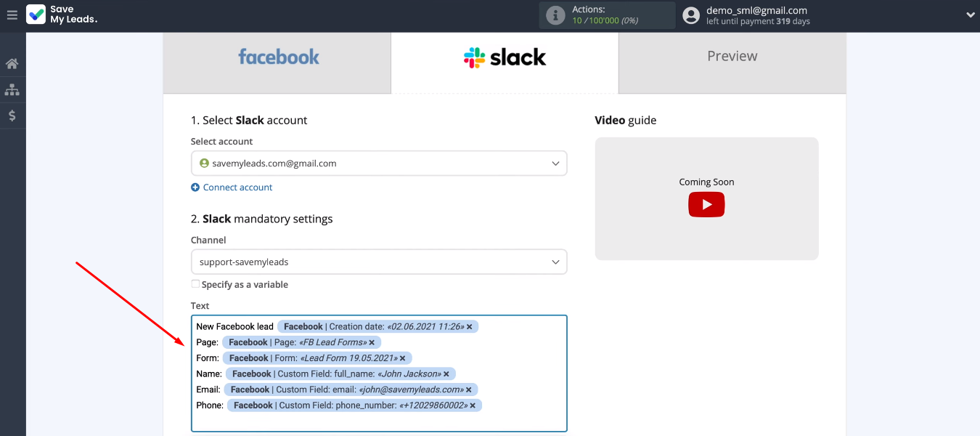Click the 'Phone:' text in message body

[x=209, y=405]
